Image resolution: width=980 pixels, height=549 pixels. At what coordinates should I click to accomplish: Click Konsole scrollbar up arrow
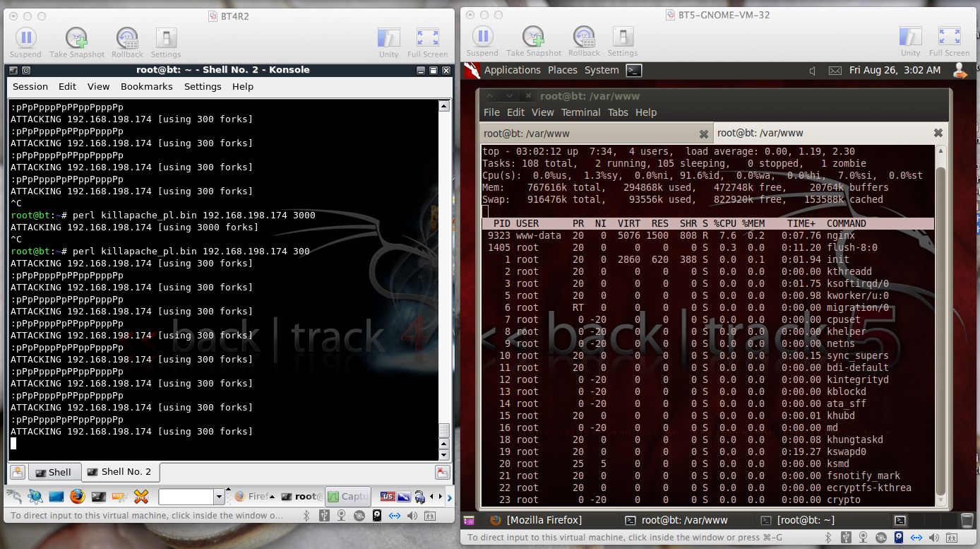(443, 106)
